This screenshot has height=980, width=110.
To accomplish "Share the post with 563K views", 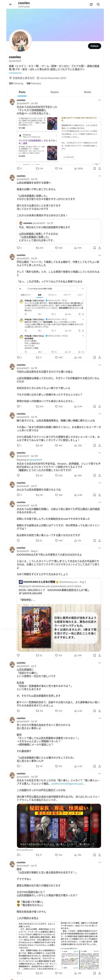I will coord(99,168).
